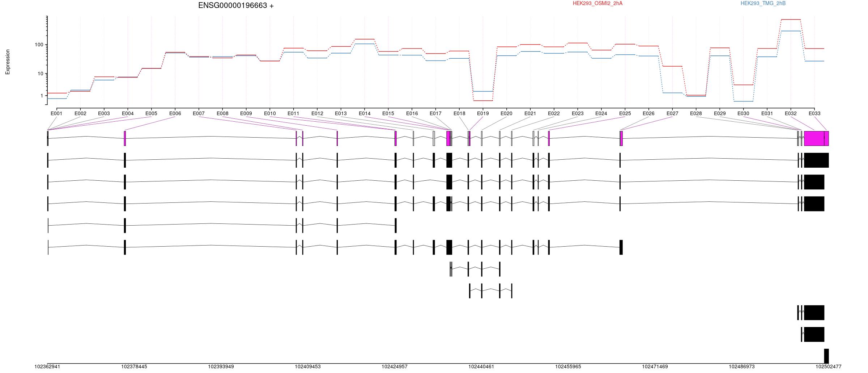
Task: Click exon label E028
Action: [x=696, y=113]
